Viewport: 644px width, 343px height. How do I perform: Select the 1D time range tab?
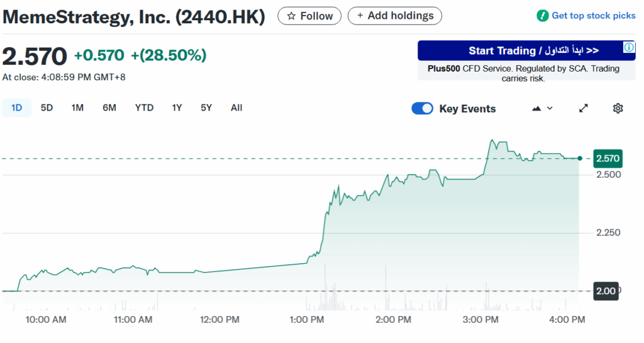coord(16,108)
